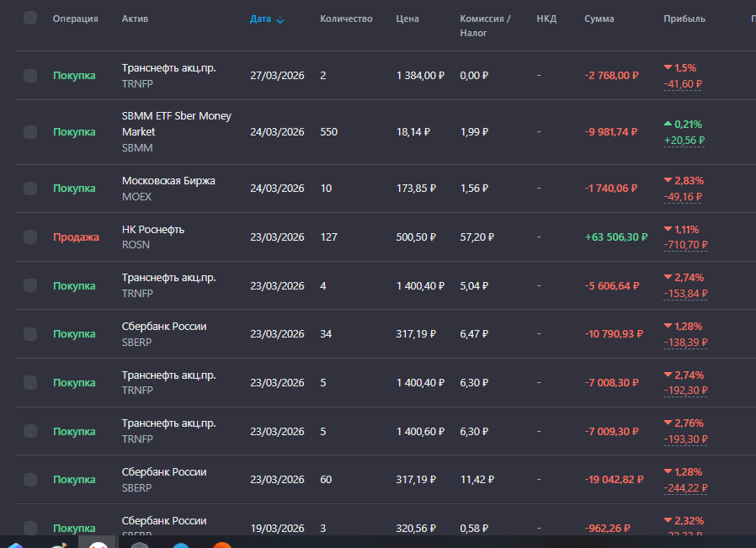The image size is (756, 548).
Task: Click the Количество column header
Action: (x=346, y=19)
